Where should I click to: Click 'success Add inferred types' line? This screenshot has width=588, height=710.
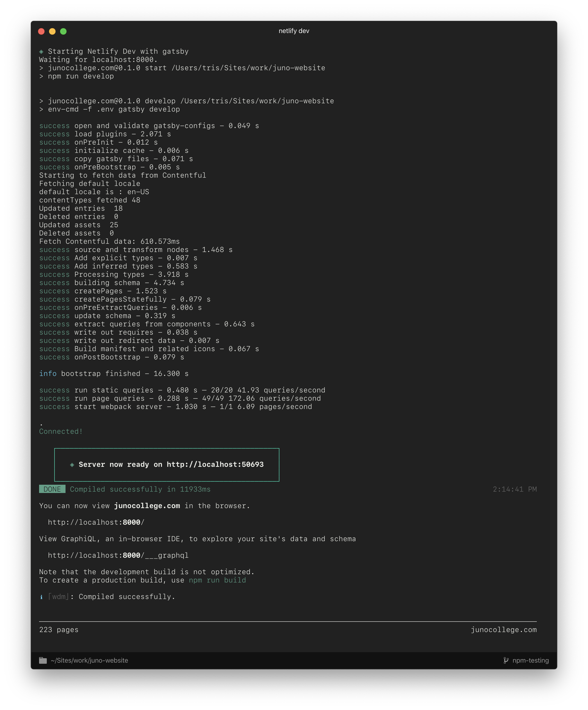(x=118, y=266)
